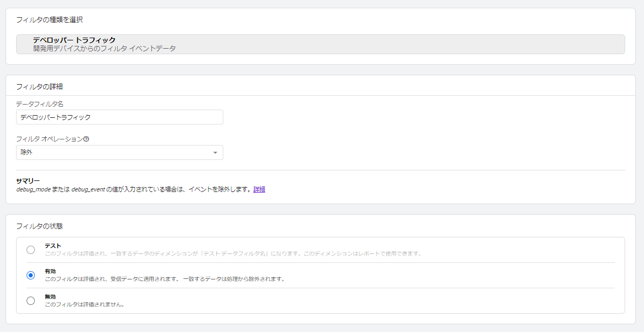Click the このフィルタは評価されません description

click(84, 304)
